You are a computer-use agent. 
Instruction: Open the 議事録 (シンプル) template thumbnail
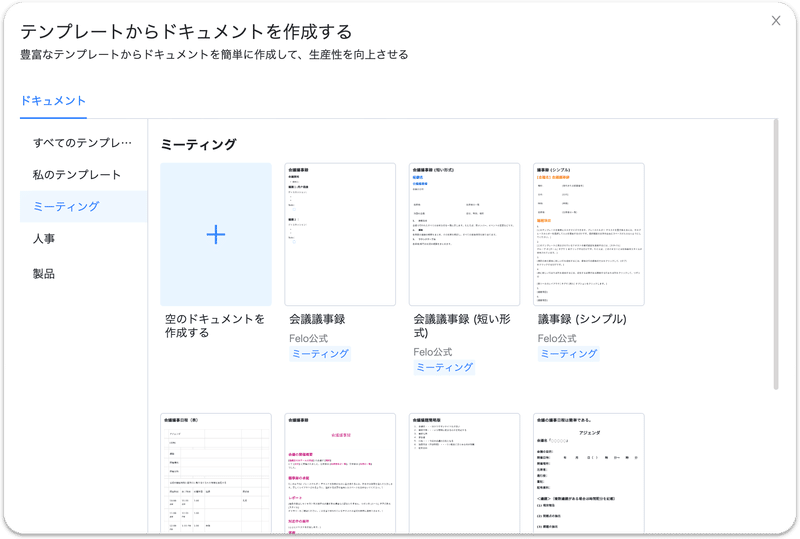click(589, 234)
